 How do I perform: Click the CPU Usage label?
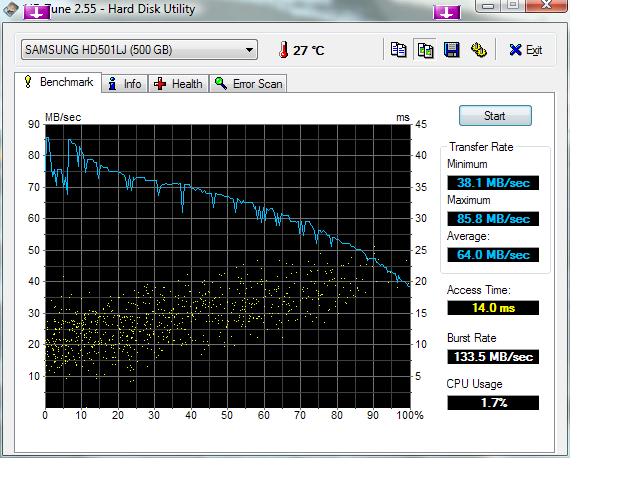pos(474,384)
